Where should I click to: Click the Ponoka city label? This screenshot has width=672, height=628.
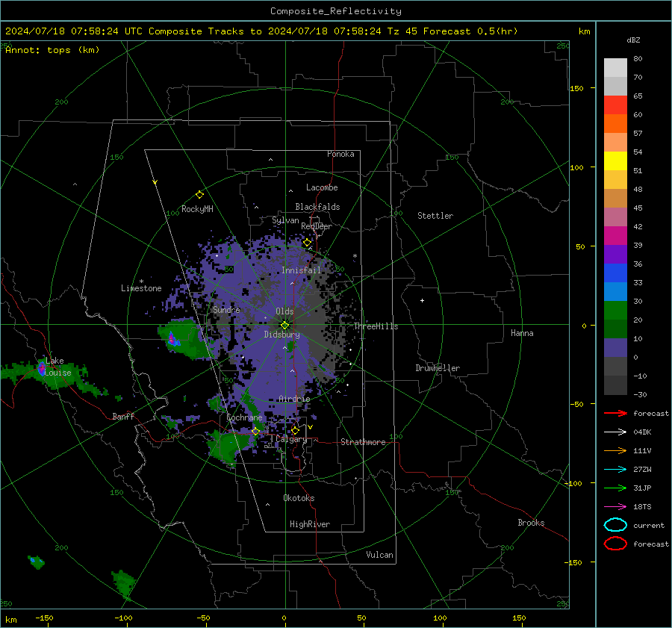point(340,154)
